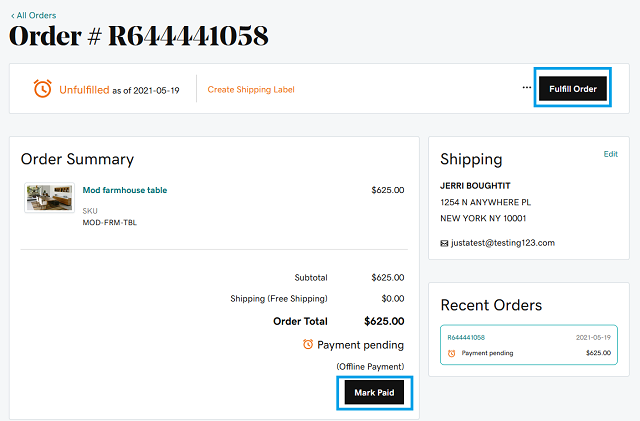Click the back chevron before All Orders

(x=13, y=16)
